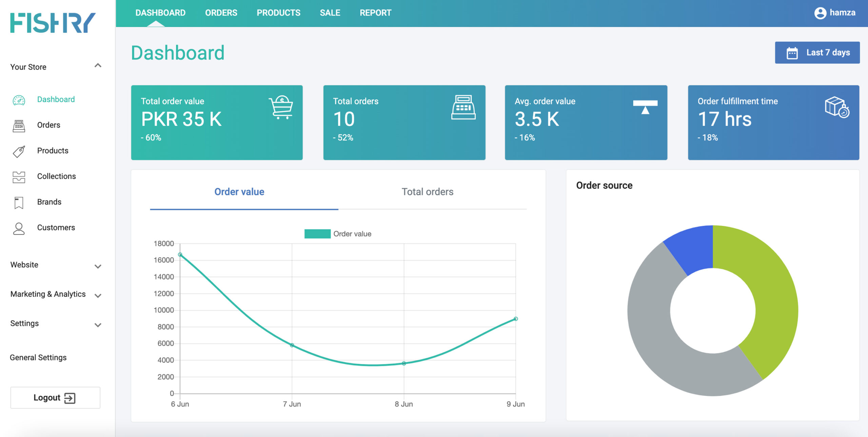
Task: Click the Customers person icon
Action: pyautogui.click(x=19, y=229)
